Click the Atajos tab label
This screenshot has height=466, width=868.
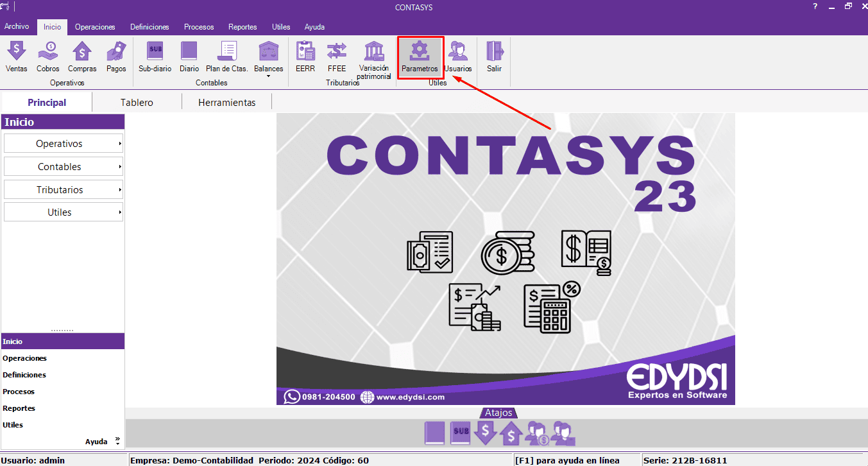[497, 413]
